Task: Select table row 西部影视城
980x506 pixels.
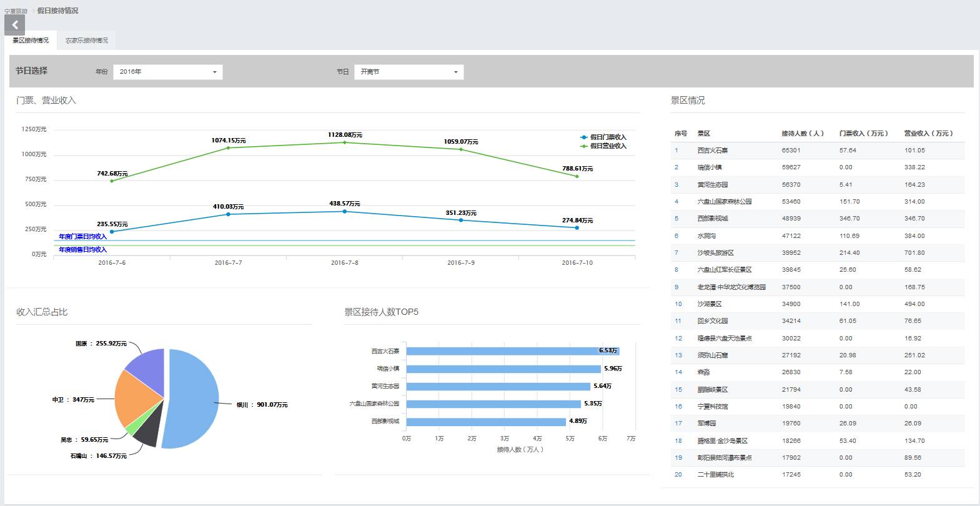Action: (816, 219)
